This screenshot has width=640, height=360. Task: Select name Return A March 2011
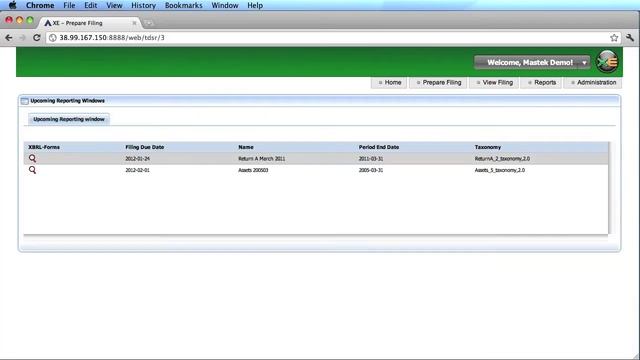tap(262, 159)
